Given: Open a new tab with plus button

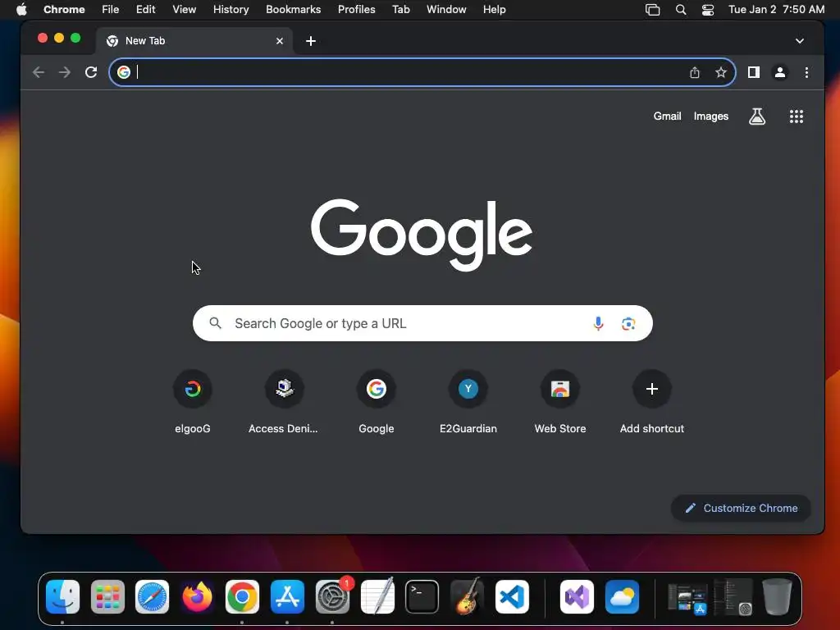Looking at the screenshot, I should click(311, 41).
